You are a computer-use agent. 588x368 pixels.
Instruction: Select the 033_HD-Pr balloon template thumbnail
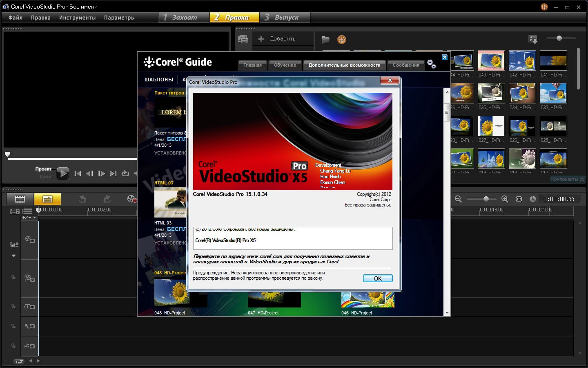[x=553, y=93]
